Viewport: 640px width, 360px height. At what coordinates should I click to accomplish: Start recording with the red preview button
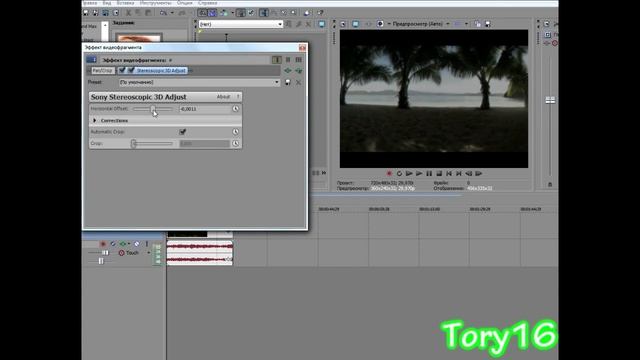389,173
